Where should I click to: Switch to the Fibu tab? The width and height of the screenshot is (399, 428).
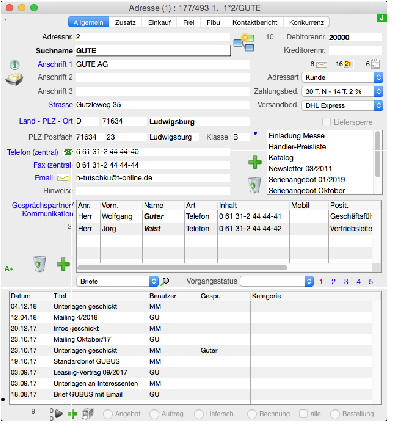(x=213, y=22)
